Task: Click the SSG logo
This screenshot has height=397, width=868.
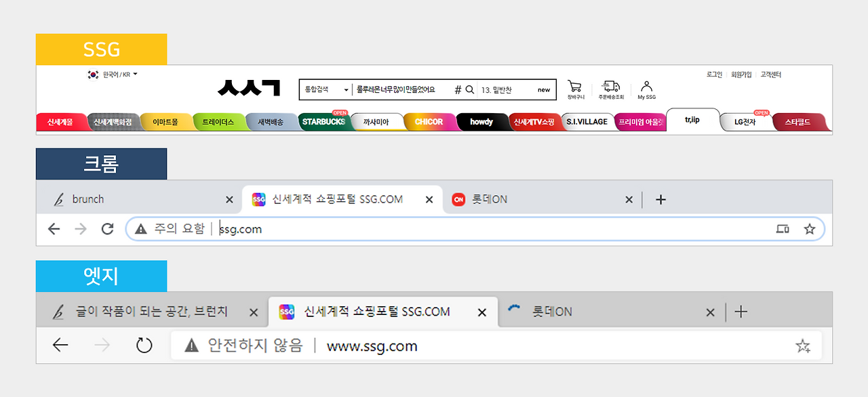Action: click(x=249, y=87)
